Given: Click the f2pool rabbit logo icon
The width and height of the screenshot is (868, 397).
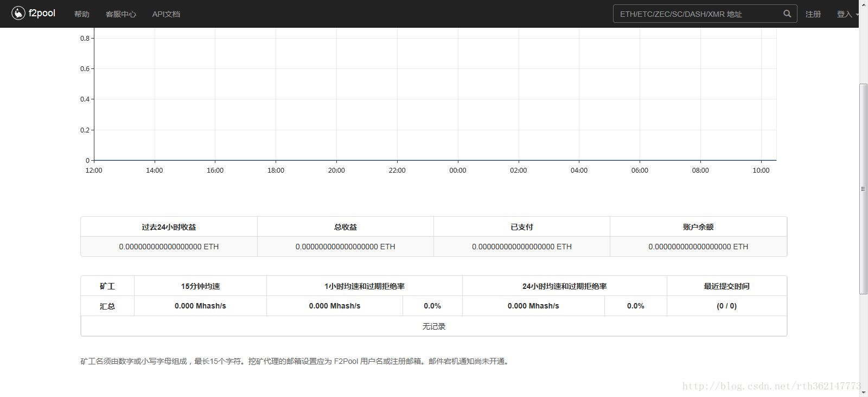Looking at the screenshot, I should [x=18, y=13].
